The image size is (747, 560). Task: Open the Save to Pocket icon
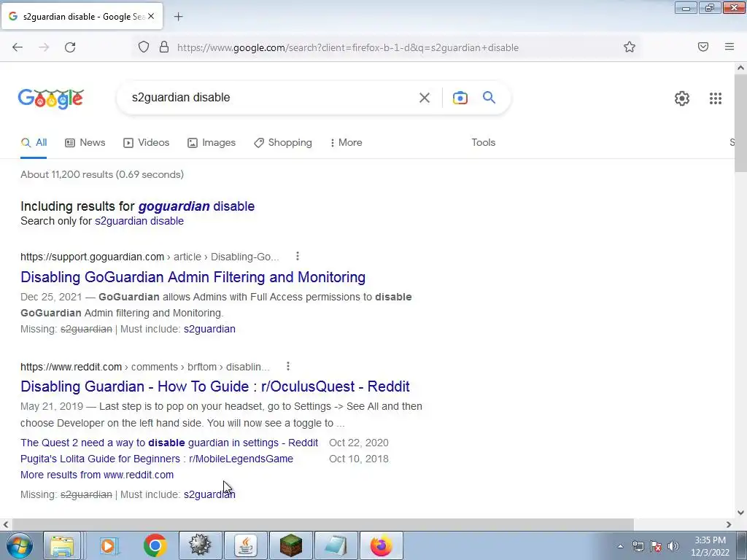coord(703,47)
